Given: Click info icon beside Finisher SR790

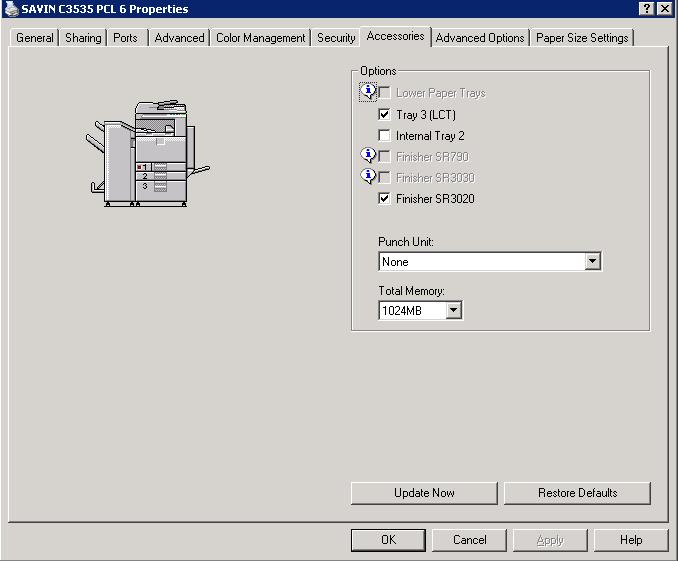Looking at the screenshot, I should click(x=368, y=155).
